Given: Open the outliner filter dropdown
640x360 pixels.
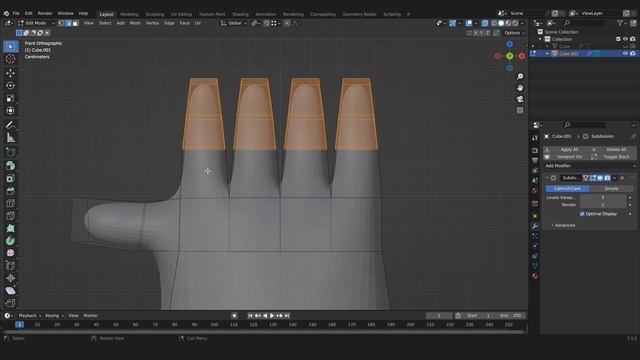Looking at the screenshot, I should 621,23.
